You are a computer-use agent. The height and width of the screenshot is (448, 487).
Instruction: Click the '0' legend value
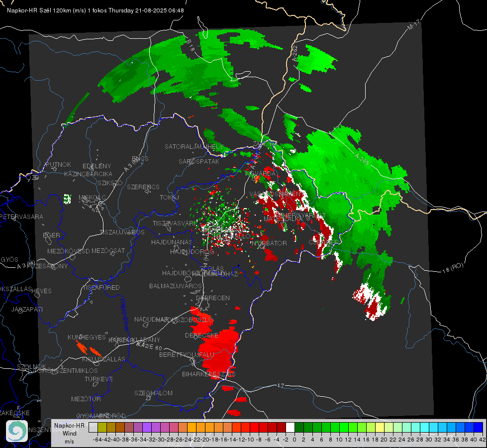294,440
